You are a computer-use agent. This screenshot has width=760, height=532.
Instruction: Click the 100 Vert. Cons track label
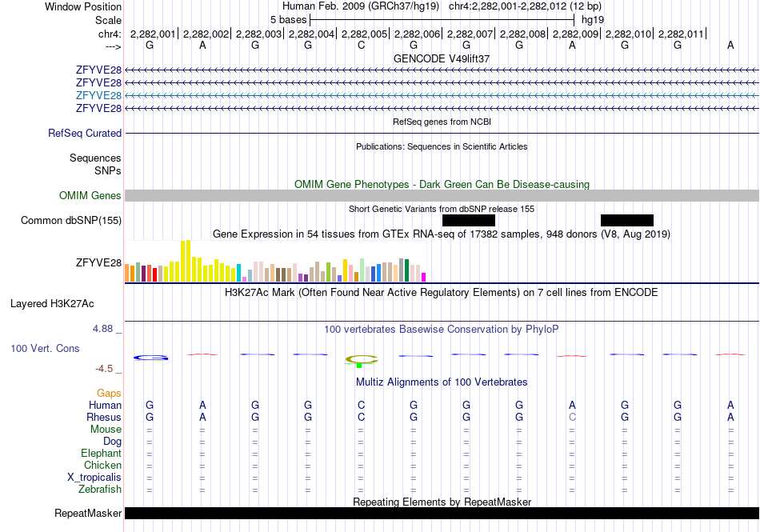coord(45,348)
